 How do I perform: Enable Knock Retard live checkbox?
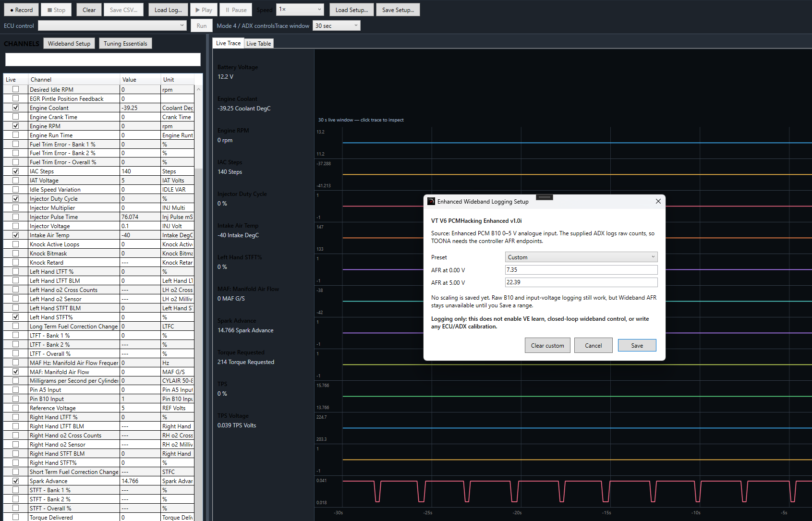(16, 262)
